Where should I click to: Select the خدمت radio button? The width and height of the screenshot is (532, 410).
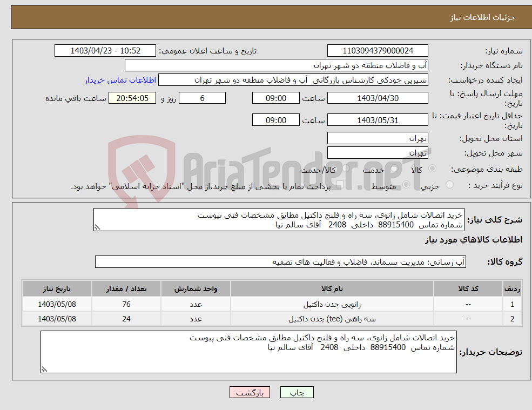click(394, 169)
